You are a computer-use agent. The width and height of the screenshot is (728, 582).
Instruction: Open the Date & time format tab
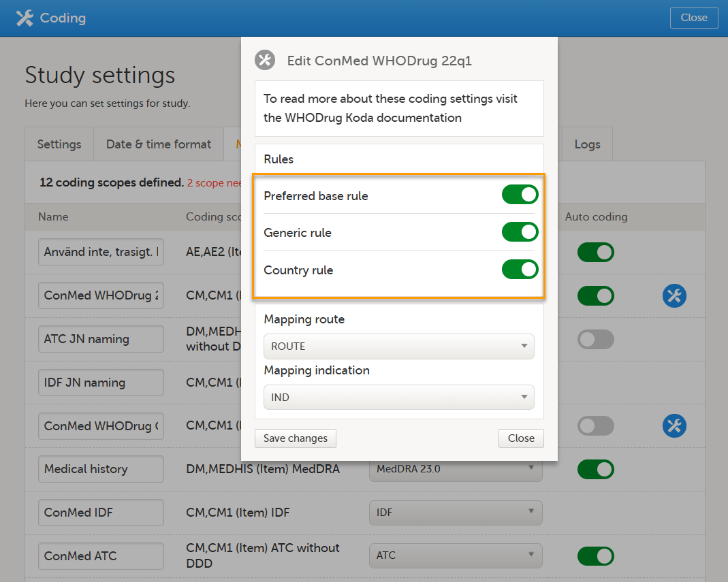[159, 144]
